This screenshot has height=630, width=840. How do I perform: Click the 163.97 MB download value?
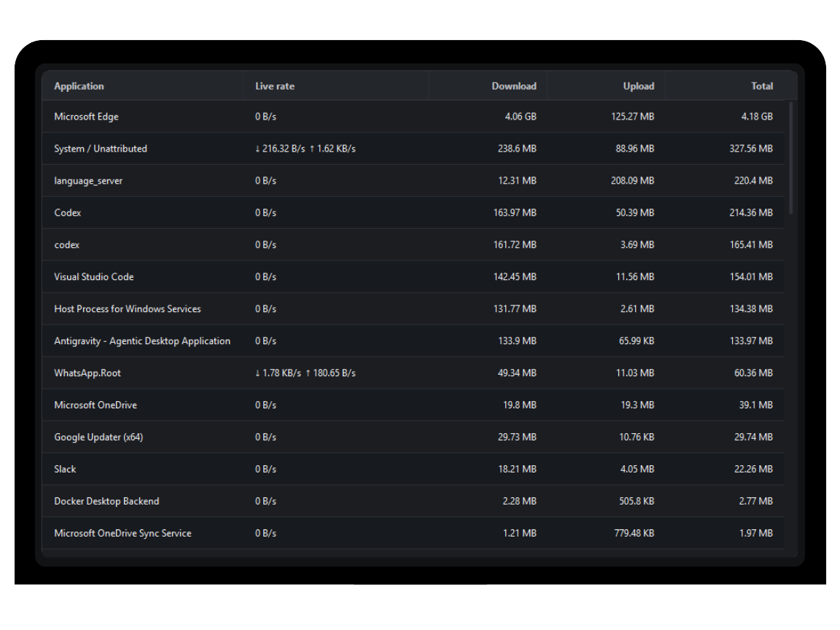point(515,213)
